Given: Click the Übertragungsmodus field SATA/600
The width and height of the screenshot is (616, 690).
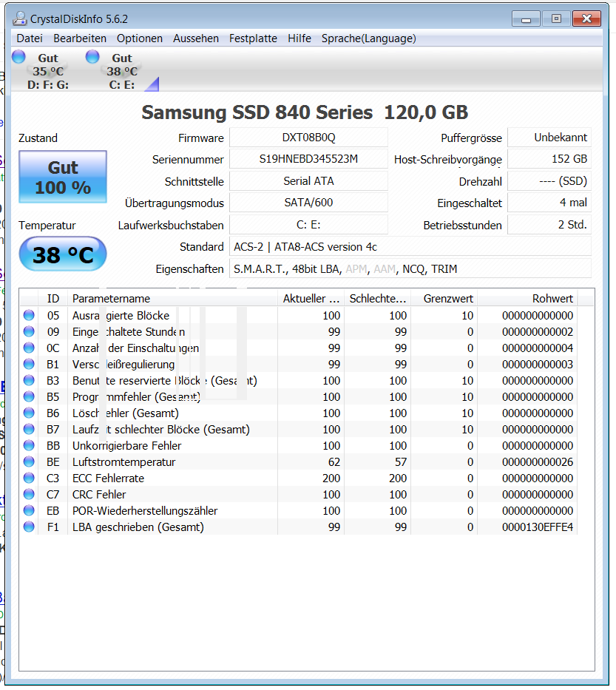Looking at the screenshot, I should (308, 203).
